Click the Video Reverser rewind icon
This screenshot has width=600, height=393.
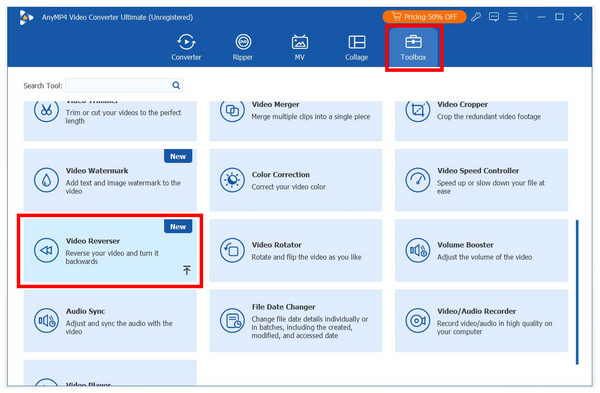point(46,250)
